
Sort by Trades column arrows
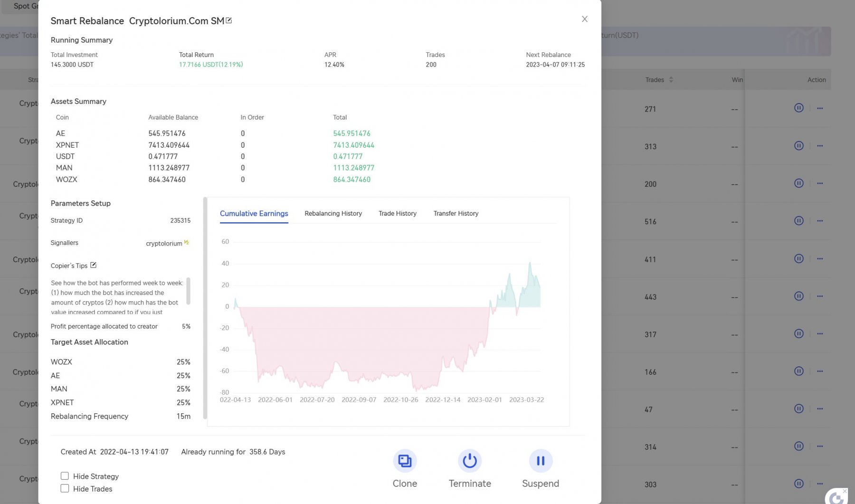(x=671, y=80)
